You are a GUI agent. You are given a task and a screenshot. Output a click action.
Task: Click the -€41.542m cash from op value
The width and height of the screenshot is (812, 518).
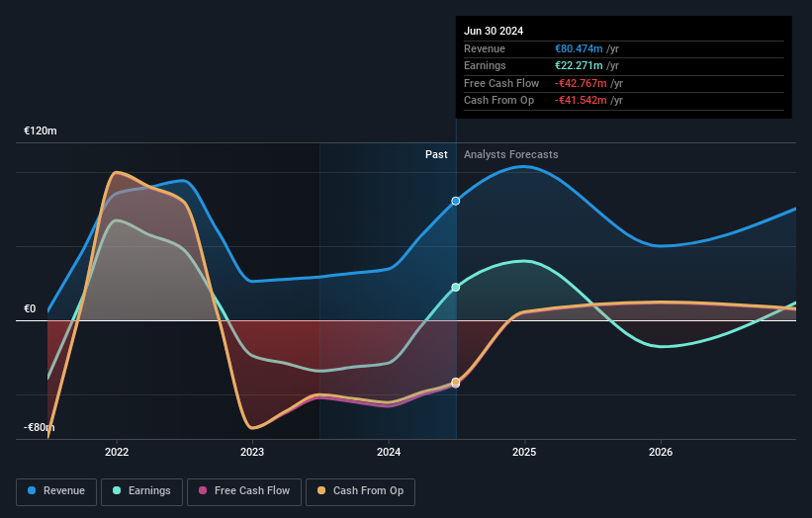click(581, 101)
